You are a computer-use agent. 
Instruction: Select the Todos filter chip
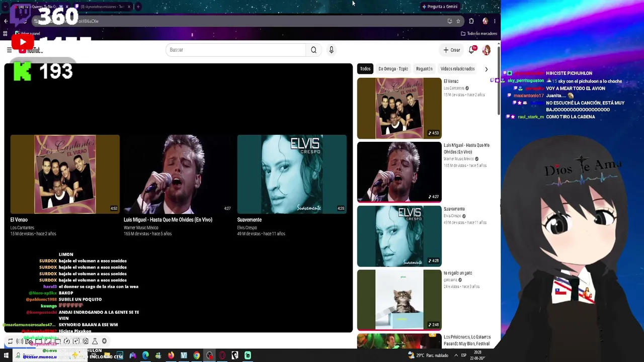pos(365,69)
